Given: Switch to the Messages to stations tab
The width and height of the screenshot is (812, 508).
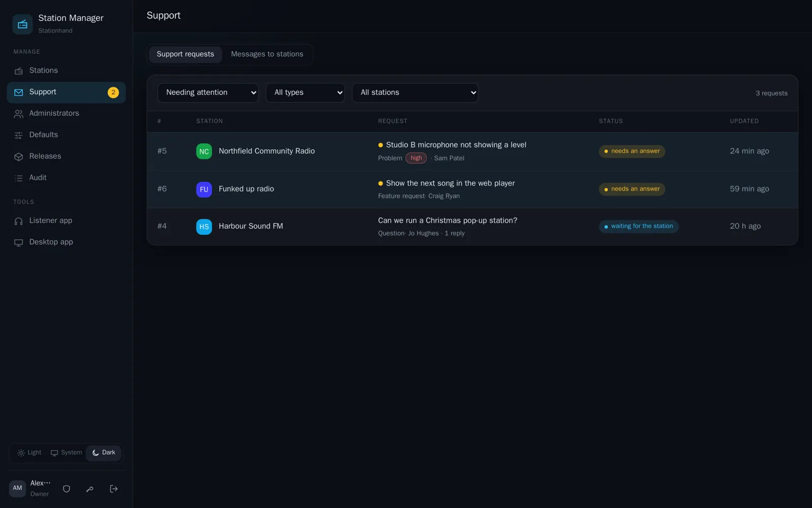Looking at the screenshot, I should click(x=267, y=54).
